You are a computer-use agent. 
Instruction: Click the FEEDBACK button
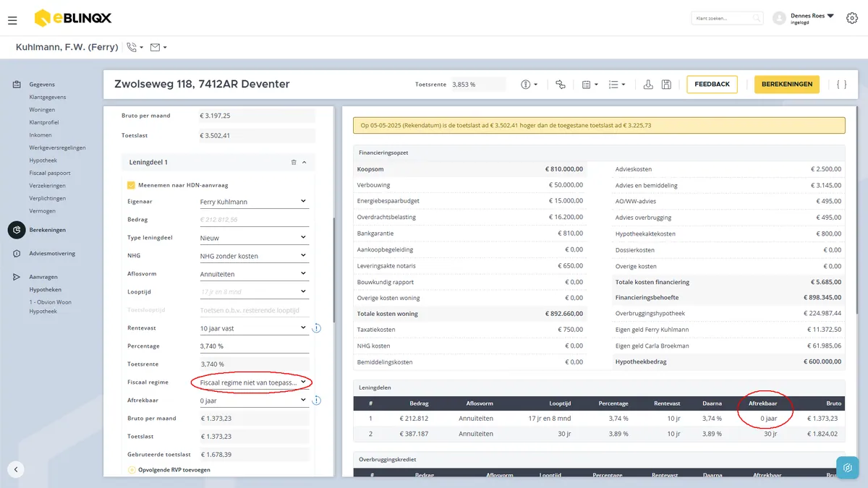[x=712, y=85]
